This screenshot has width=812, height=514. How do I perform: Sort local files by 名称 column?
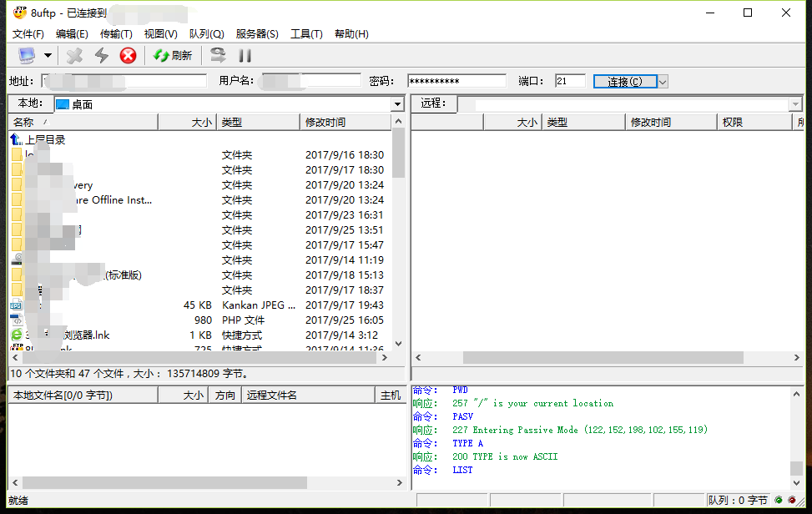click(83, 122)
